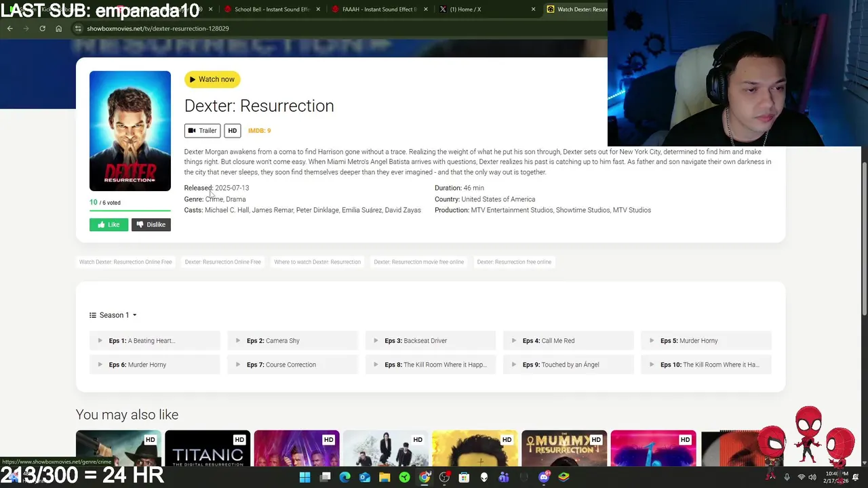The height and width of the screenshot is (488, 868).
Task: Click tag Dexter: Resurrection free online
Action: (514, 262)
